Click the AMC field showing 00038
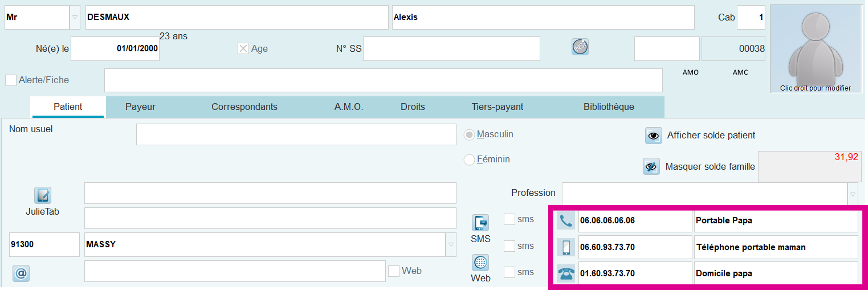This screenshot has width=868, height=290. [x=733, y=49]
